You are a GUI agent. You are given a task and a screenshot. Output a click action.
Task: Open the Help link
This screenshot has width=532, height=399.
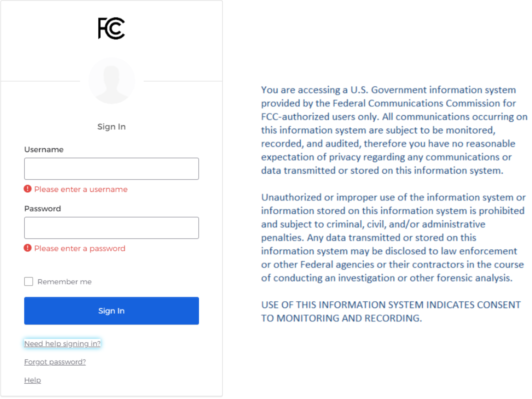point(32,380)
